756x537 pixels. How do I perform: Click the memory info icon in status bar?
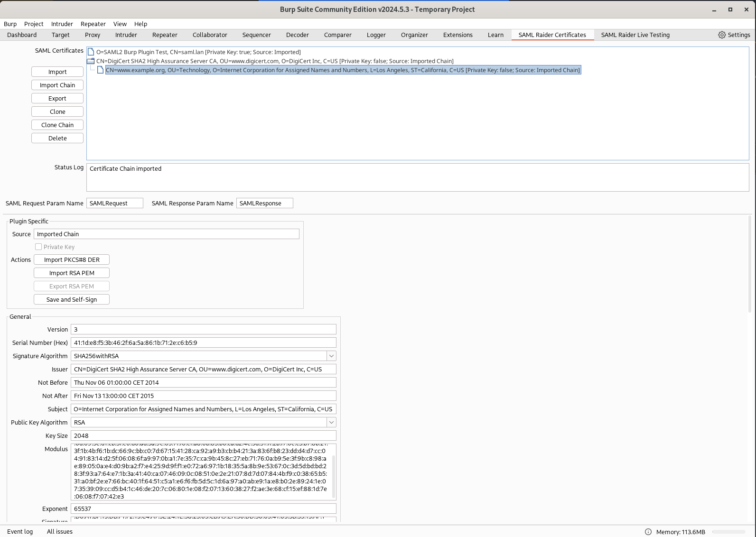(x=648, y=532)
